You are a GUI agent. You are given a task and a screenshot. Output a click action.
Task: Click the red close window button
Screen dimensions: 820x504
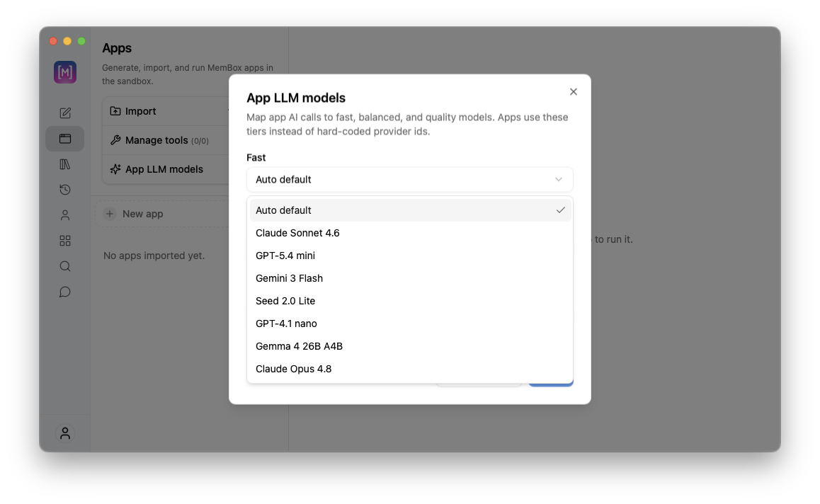[53, 41]
